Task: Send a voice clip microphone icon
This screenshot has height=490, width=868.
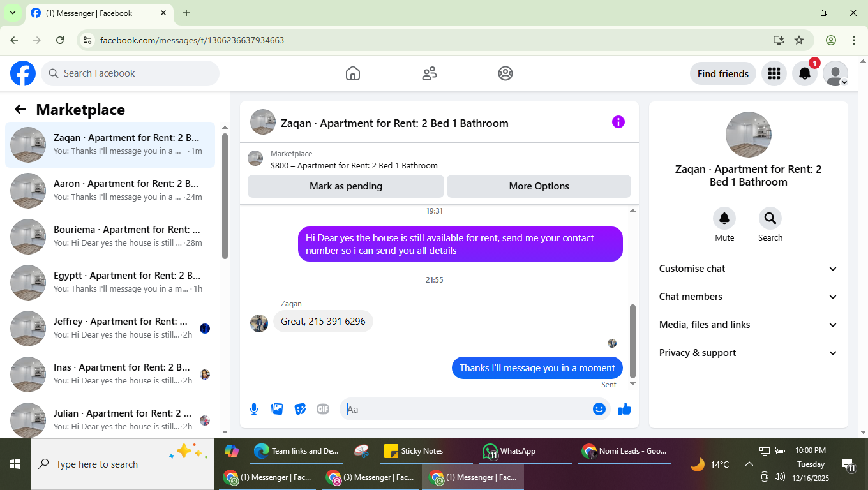Action: coord(254,409)
